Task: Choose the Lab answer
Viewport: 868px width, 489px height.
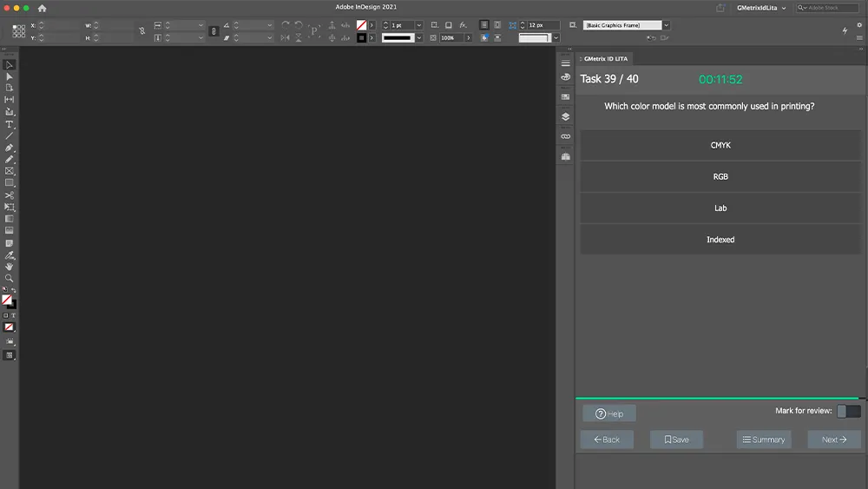Action: (720, 208)
